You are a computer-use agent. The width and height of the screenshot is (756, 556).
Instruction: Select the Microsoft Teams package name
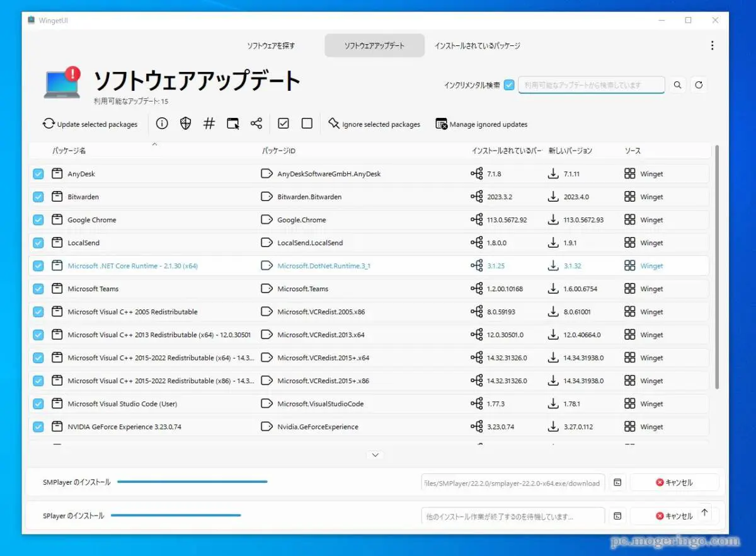pos(93,289)
